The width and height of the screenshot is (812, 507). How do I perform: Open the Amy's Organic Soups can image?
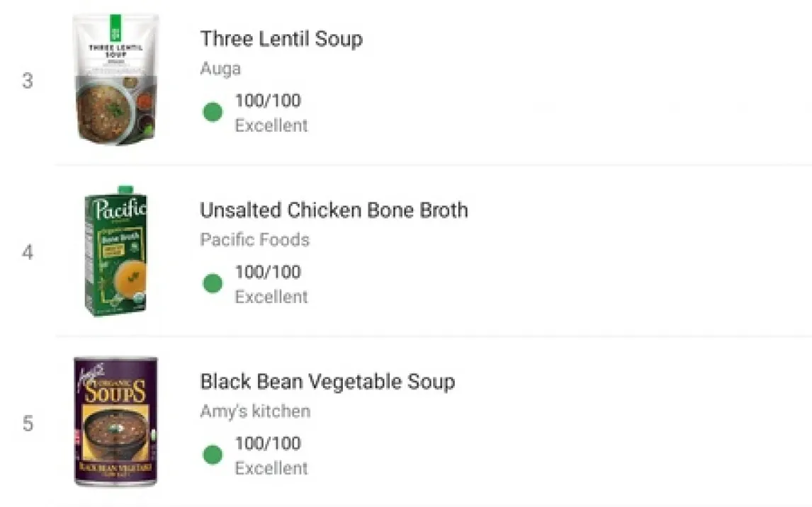pyautogui.click(x=115, y=421)
